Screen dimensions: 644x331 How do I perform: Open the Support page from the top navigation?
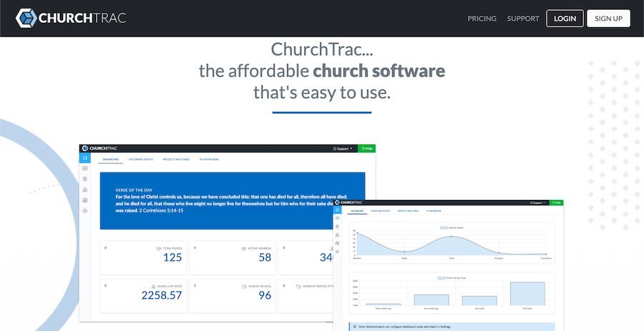click(523, 19)
